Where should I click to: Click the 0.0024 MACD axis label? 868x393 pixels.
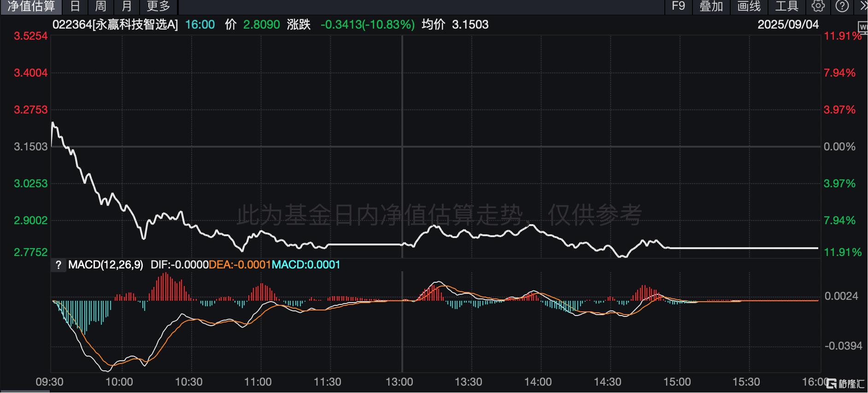pyautogui.click(x=841, y=296)
